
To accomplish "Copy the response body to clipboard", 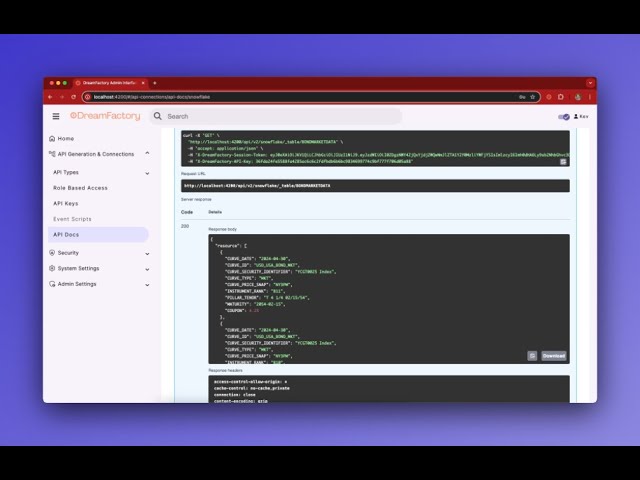I will [x=532, y=356].
